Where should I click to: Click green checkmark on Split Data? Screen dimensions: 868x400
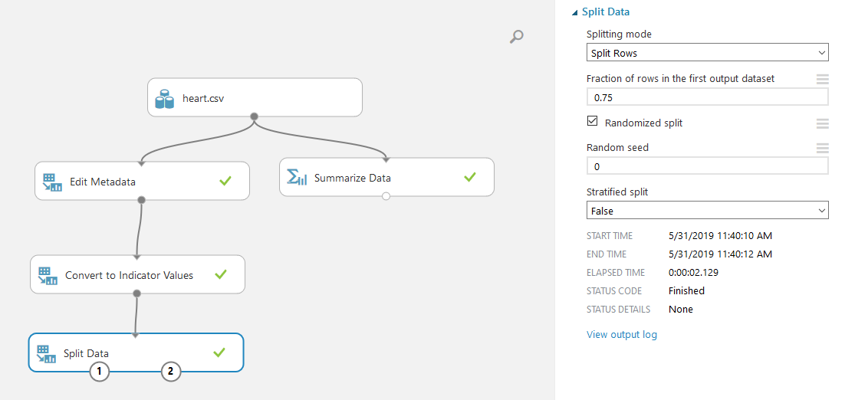point(219,352)
